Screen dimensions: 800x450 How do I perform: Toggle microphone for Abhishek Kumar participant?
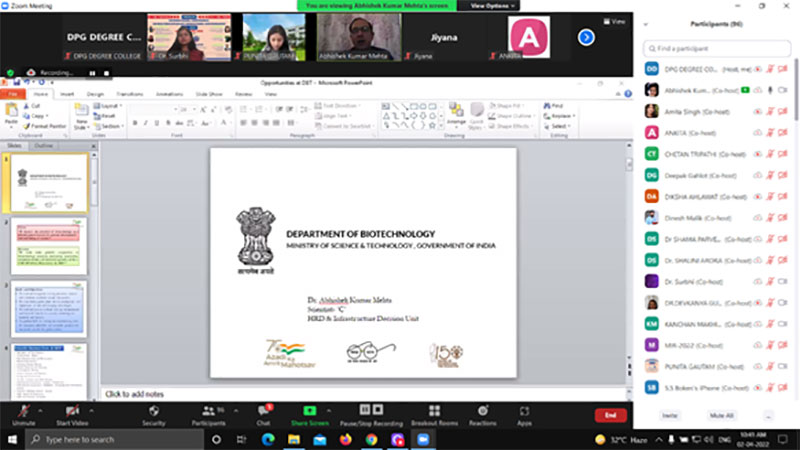(x=770, y=90)
